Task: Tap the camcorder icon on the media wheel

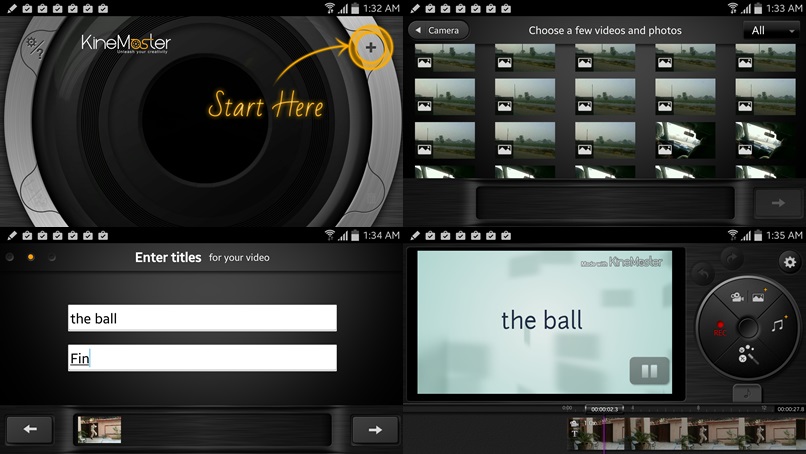Action: 737,297
